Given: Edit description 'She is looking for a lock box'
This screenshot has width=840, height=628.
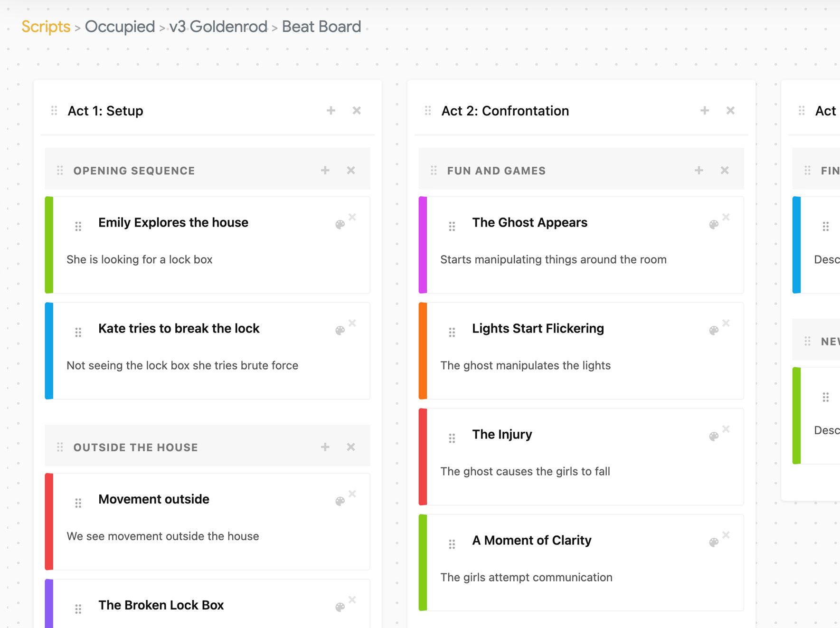Looking at the screenshot, I should tap(140, 259).
